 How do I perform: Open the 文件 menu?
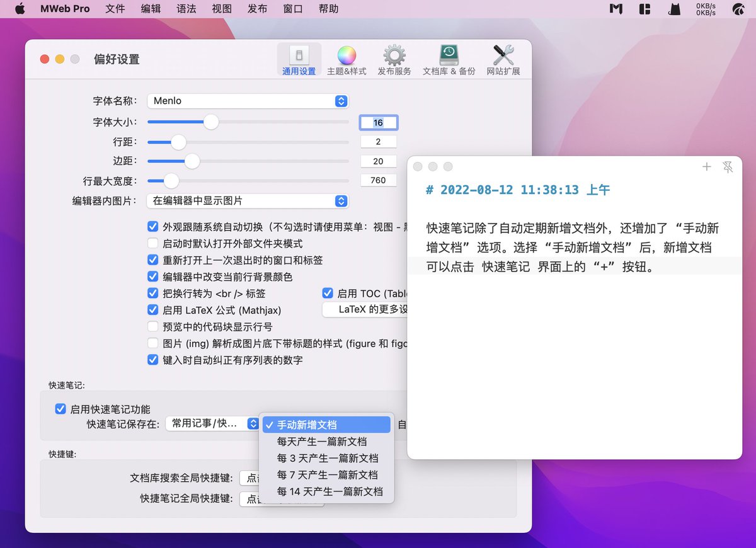pyautogui.click(x=115, y=9)
